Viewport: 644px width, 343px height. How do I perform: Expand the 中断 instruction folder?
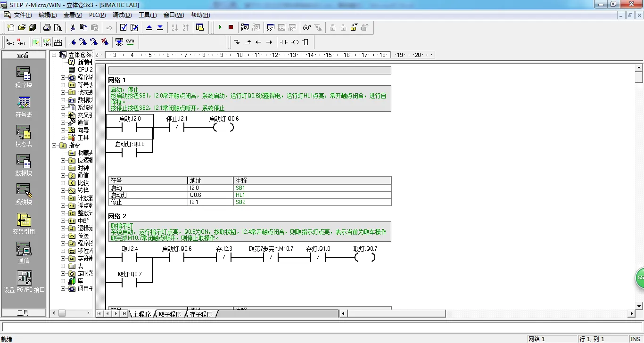click(63, 220)
